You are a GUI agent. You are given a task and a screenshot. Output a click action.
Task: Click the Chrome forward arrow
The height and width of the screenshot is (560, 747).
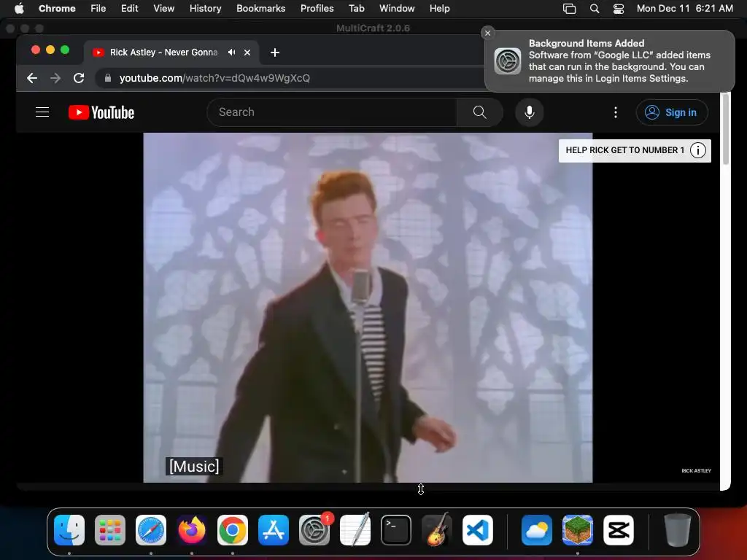[55, 78]
